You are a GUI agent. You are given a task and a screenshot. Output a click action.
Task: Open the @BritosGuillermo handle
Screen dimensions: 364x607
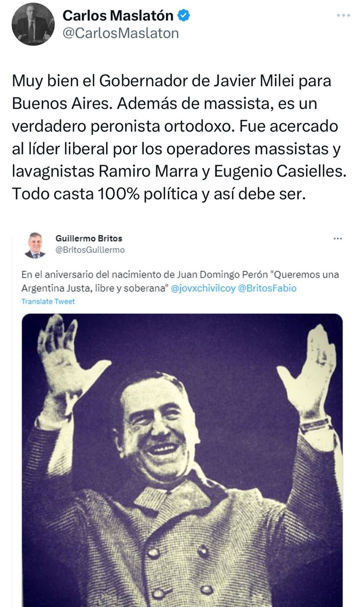pyautogui.click(x=90, y=250)
